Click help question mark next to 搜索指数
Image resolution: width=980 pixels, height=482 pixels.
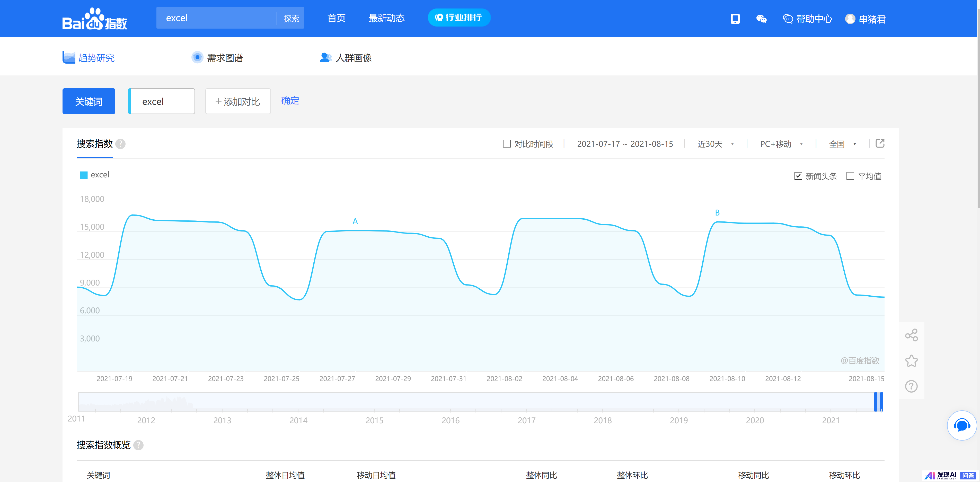120,144
